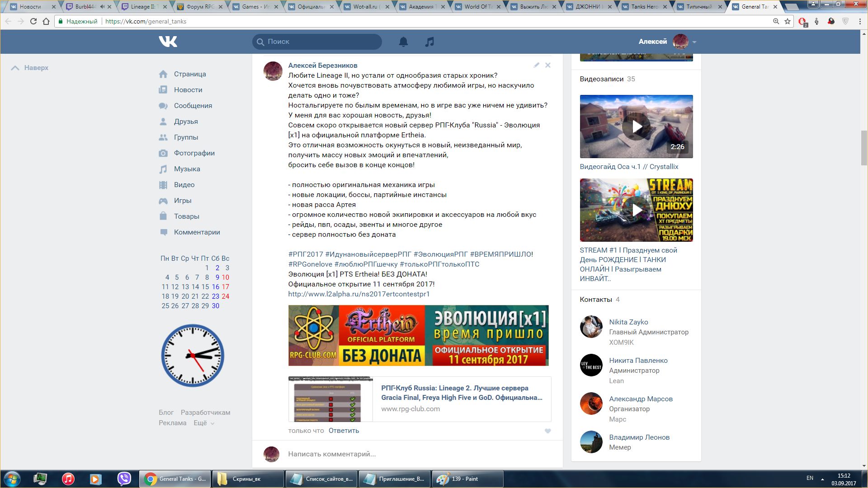Open Александр Марсов contact
868x488 pixels.
point(641,399)
